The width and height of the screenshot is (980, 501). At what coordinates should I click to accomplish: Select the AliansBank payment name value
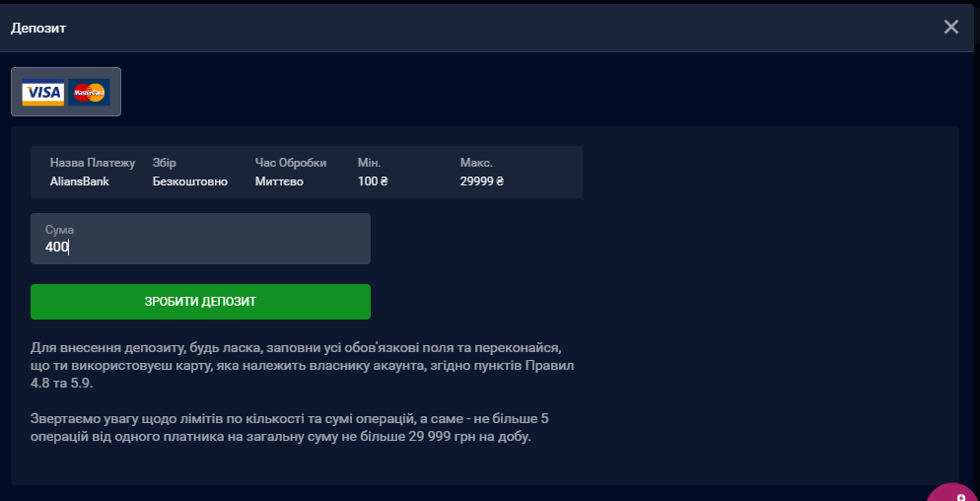pyautogui.click(x=80, y=181)
